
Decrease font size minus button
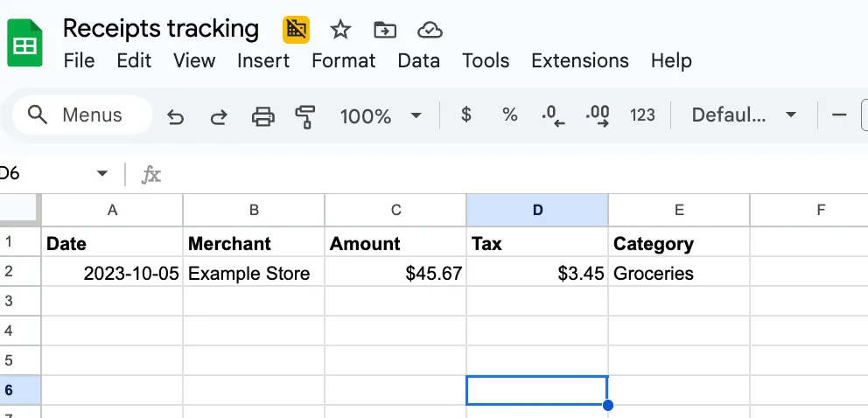(x=839, y=115)
